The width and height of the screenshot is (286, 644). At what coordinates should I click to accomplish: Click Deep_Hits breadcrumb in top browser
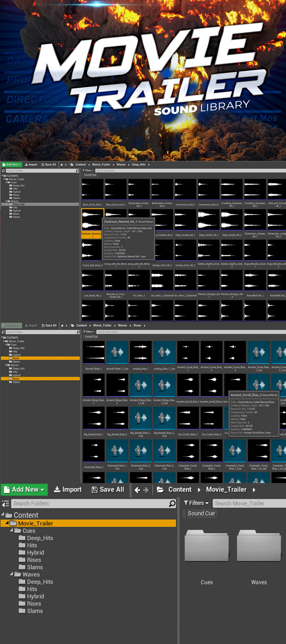tap(138, 165)
